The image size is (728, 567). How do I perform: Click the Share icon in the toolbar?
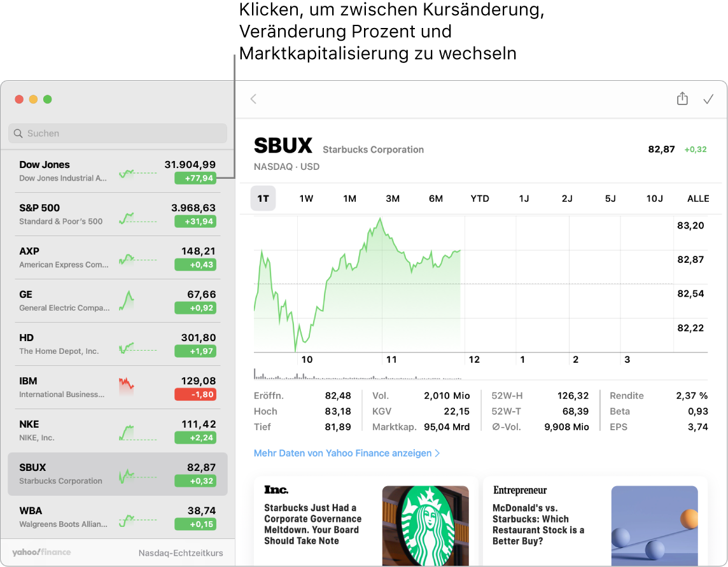[x=682, y=99]
